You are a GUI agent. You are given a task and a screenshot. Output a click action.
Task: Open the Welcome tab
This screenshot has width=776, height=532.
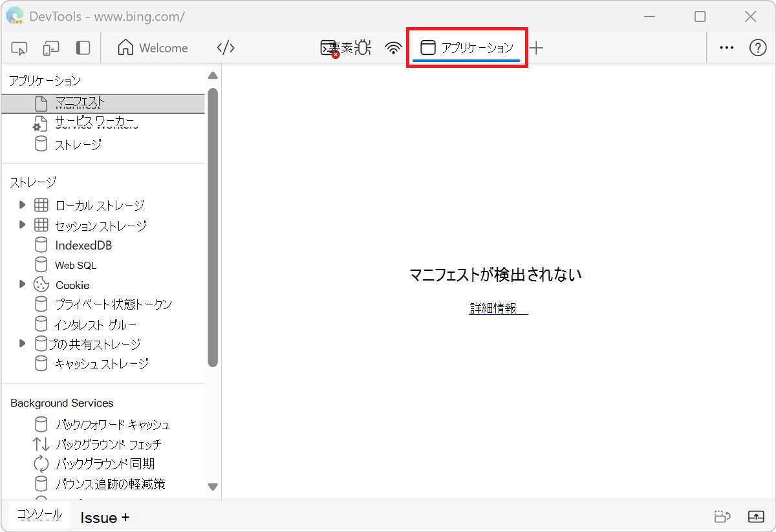pyautogui.click(x=153, y=47)
